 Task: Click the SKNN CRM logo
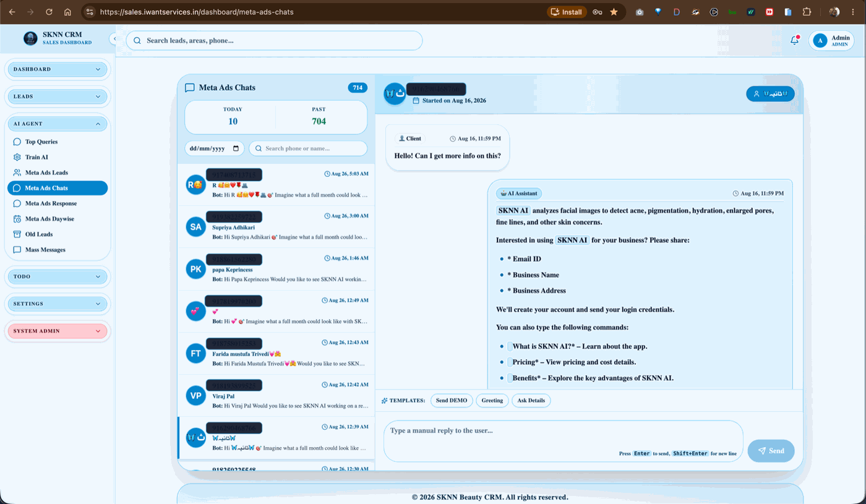click(x=30, y=38)
